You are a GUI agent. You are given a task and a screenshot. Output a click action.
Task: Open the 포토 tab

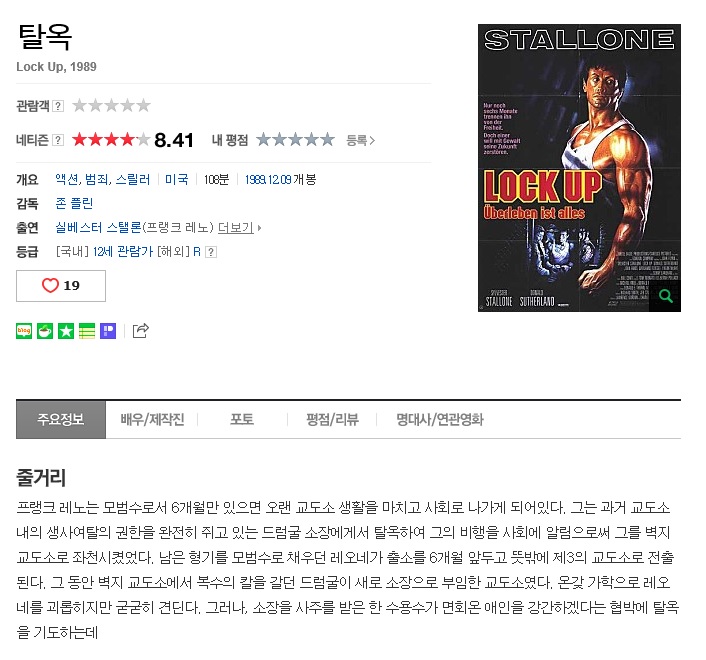click(x=242, y=420)
